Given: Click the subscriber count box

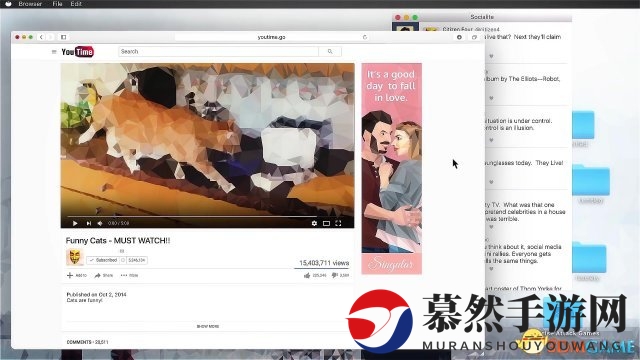Looking at the screenshot, I should pyautogui.click(x=137, y=260).
